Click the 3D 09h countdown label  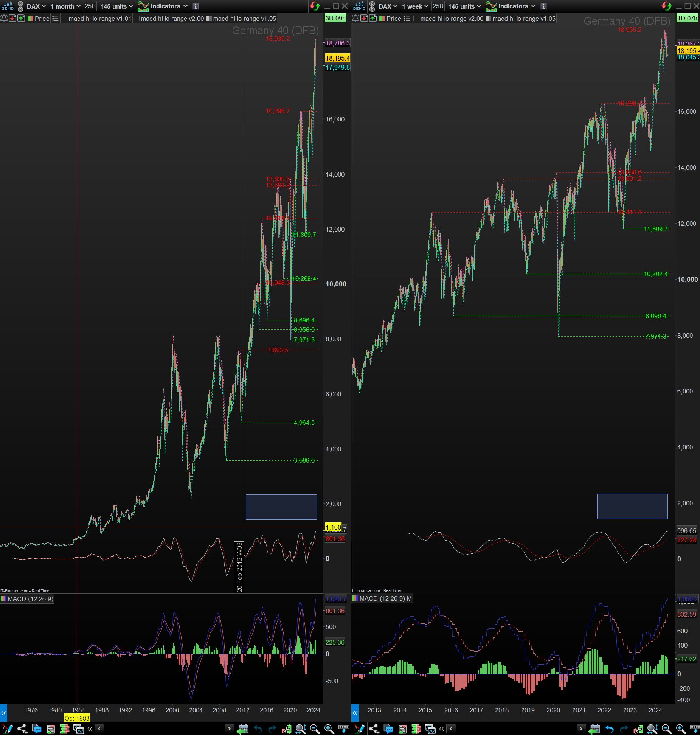(x=335, y=18)
